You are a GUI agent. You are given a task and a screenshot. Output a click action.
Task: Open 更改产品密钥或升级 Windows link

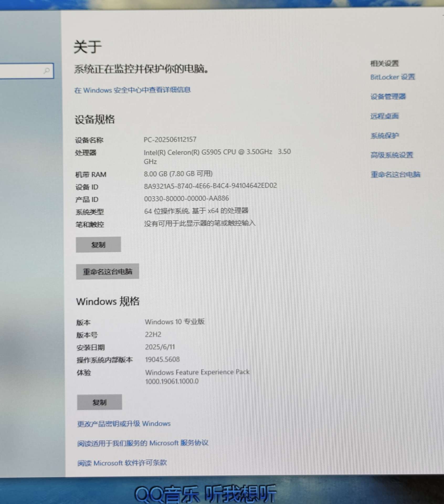pos(124,424)
